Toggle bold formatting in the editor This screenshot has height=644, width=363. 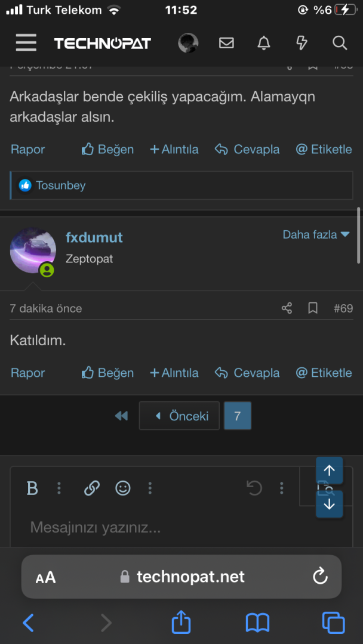pyautogui.click(x=32, y=488)
